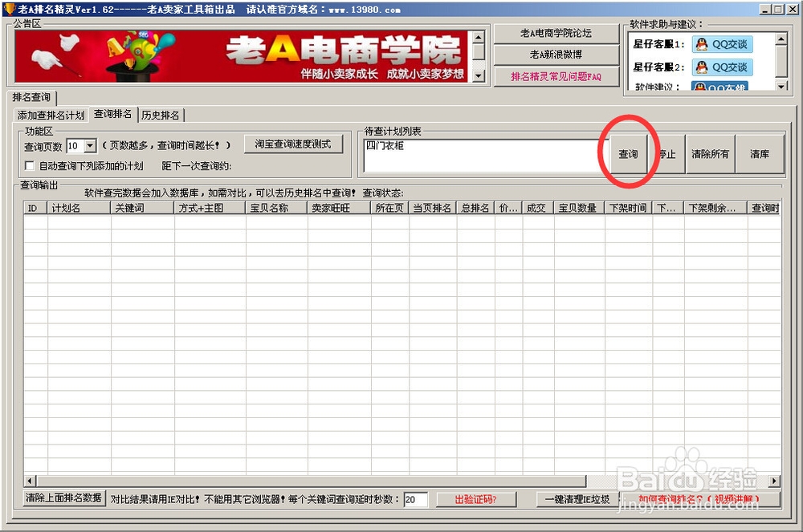Click the 下架剩余 column header
The width and height of the screenshot is (803, 532).
click(715, 208)
